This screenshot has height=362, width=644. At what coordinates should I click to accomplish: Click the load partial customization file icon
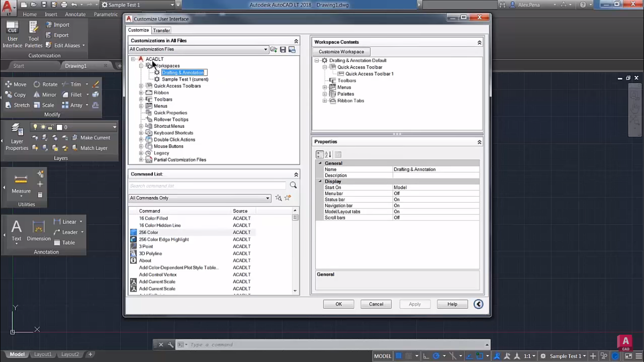click(273, 49)
